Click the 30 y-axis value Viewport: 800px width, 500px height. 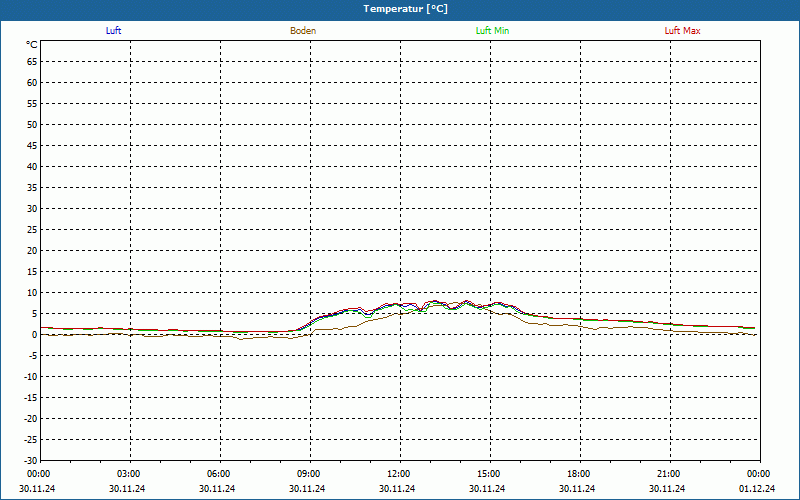pyautogui.click(x=32, y=209)
